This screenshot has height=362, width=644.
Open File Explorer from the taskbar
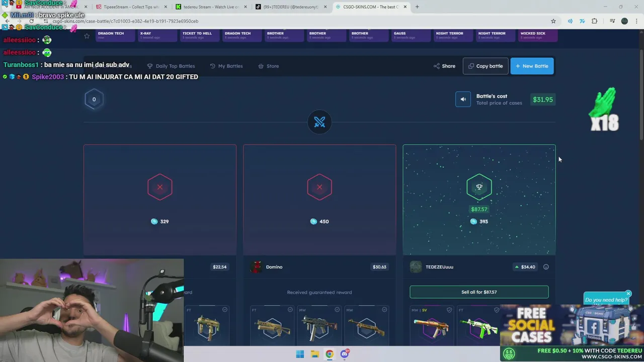(x=314, y=354)
